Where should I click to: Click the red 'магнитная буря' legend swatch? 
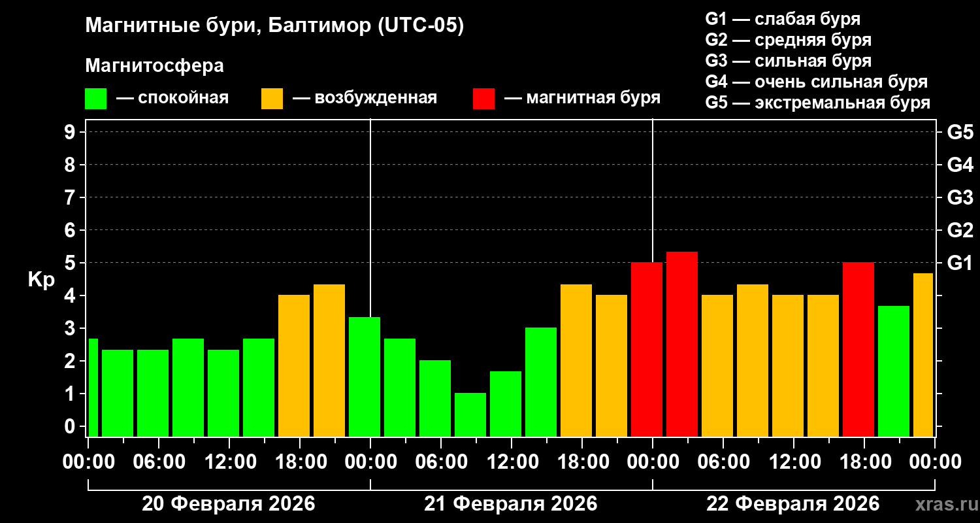tap(483, 99)
